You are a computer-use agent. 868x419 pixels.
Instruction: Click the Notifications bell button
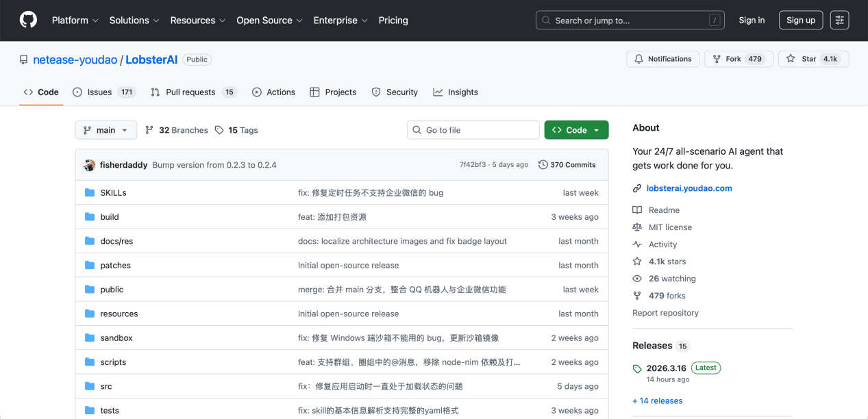tap(662, 59)
